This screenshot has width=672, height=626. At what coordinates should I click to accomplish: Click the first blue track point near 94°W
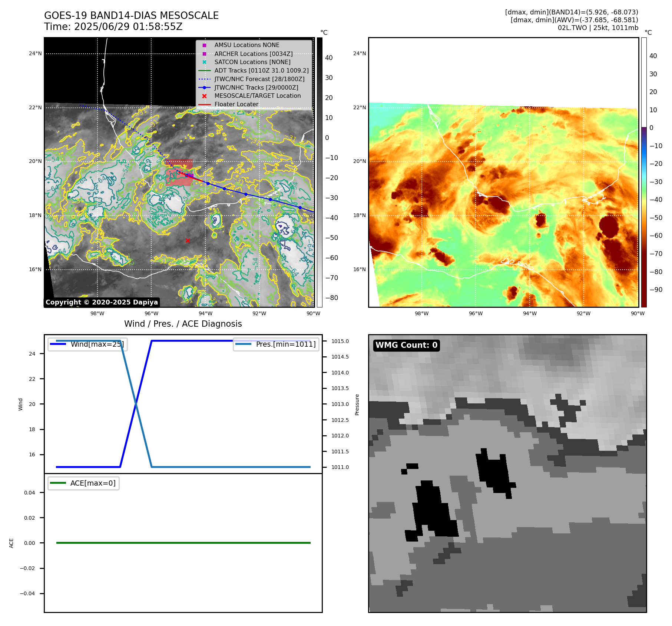208,183
